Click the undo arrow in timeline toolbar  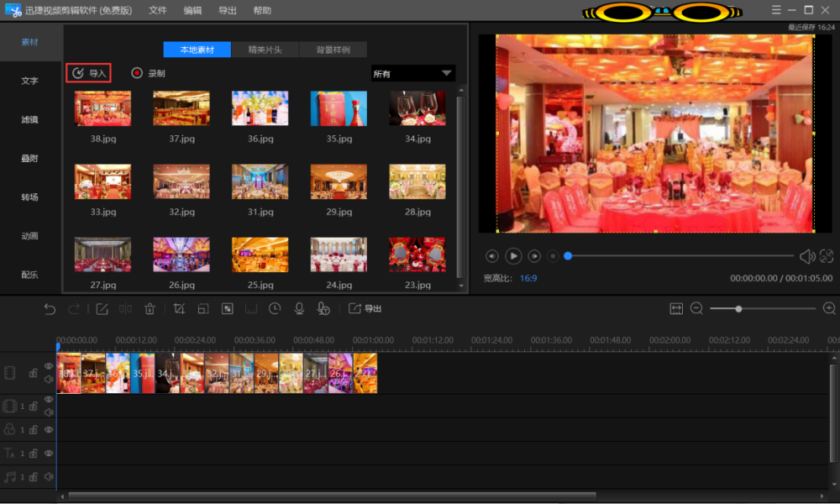pos(50,309)
